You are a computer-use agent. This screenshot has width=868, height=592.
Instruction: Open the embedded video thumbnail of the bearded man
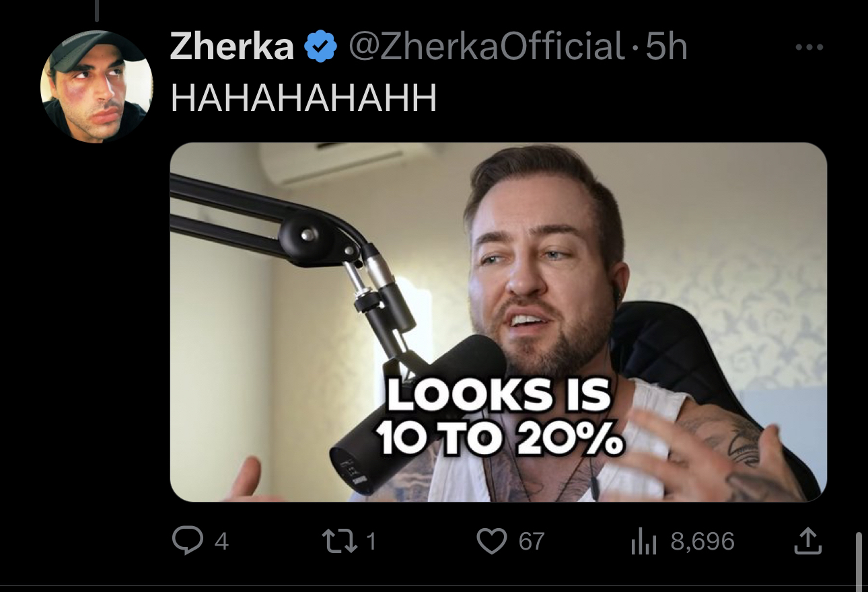pos(499,322)
